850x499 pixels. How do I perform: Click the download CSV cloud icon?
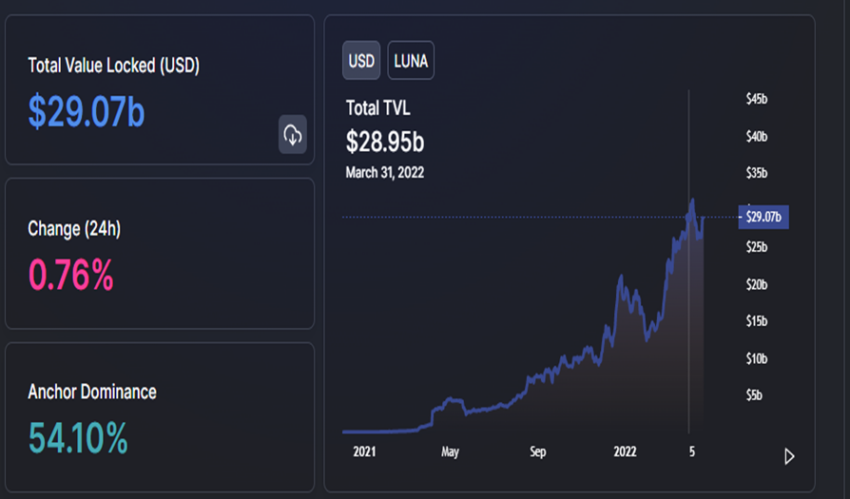point(293,134)
